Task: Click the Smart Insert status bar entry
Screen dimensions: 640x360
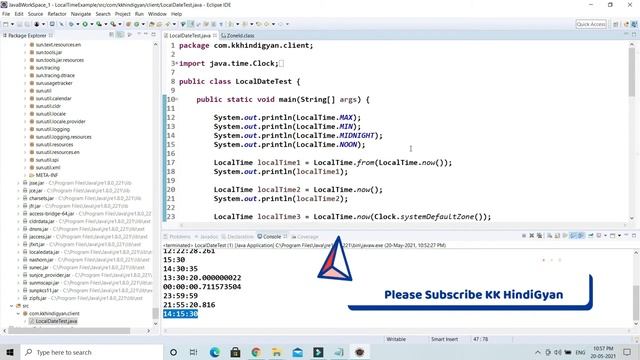Action: pyautogui.click(x=444, y=339)
